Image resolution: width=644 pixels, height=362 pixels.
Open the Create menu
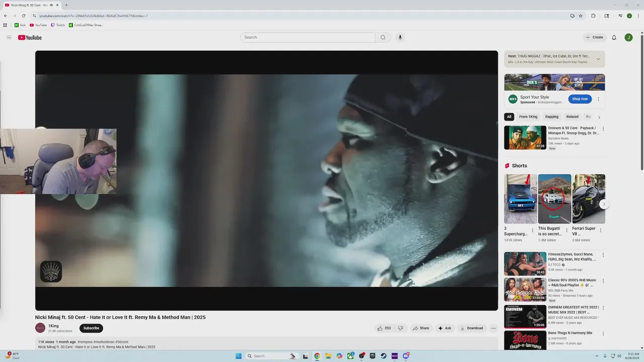coord(594,37)
